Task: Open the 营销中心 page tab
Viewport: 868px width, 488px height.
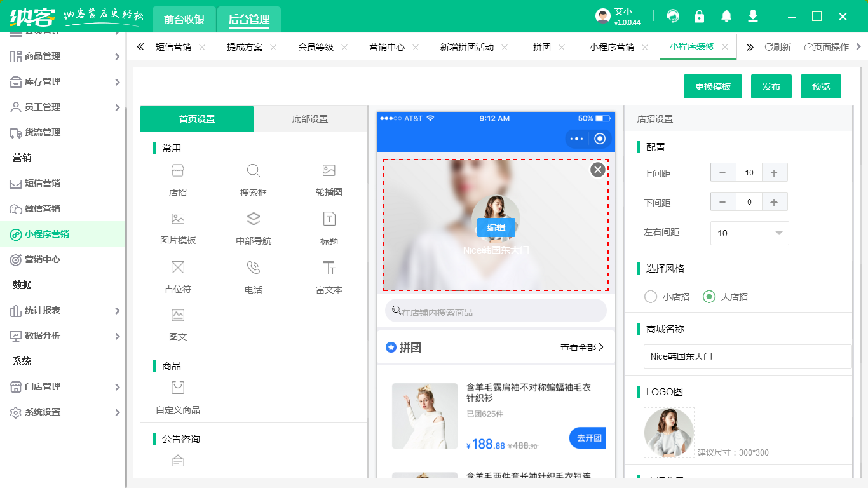Action: (387, 47)
